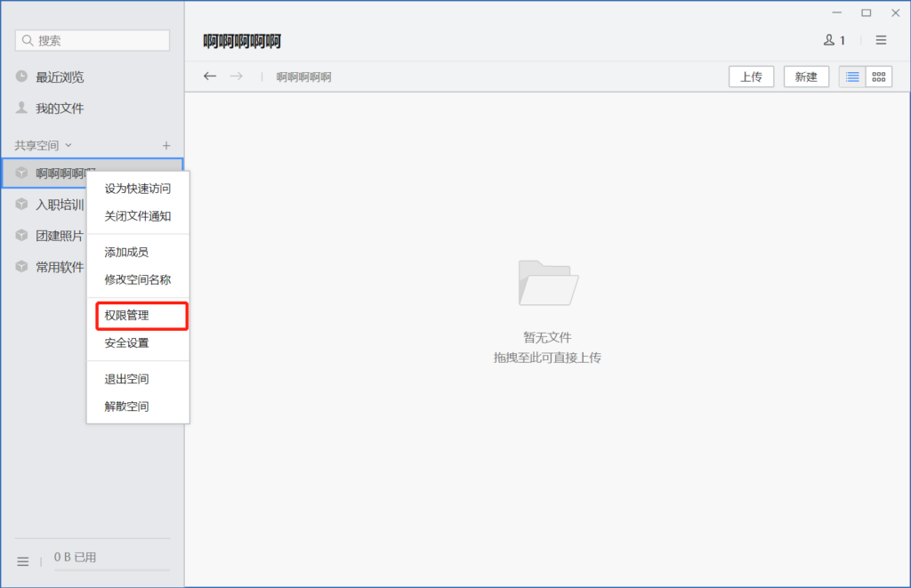This screenshot has height=588, width=911.
Task: Click the person icon beside 我的文件
Action: click(21, 108)
